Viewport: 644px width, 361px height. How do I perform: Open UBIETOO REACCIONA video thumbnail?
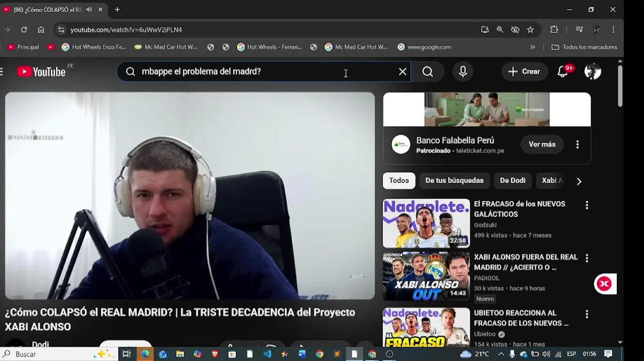pyautogui.click(x=426, y=327)
